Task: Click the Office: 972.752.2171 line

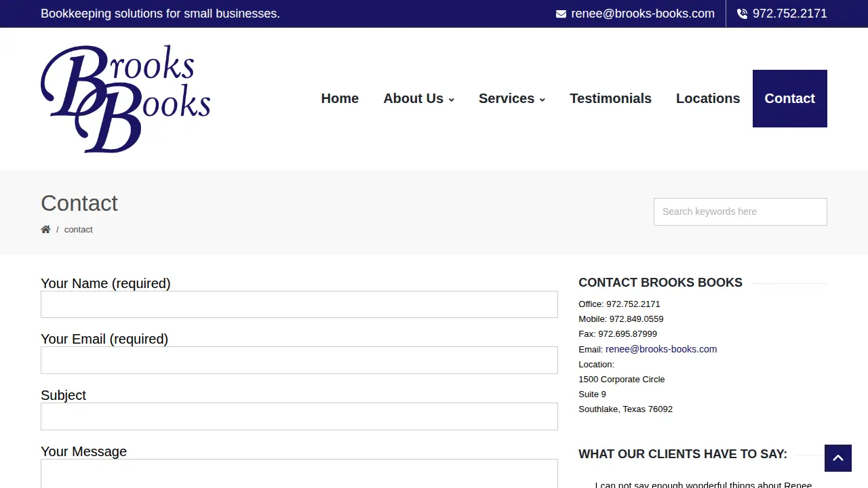Action: click(619, 304)
